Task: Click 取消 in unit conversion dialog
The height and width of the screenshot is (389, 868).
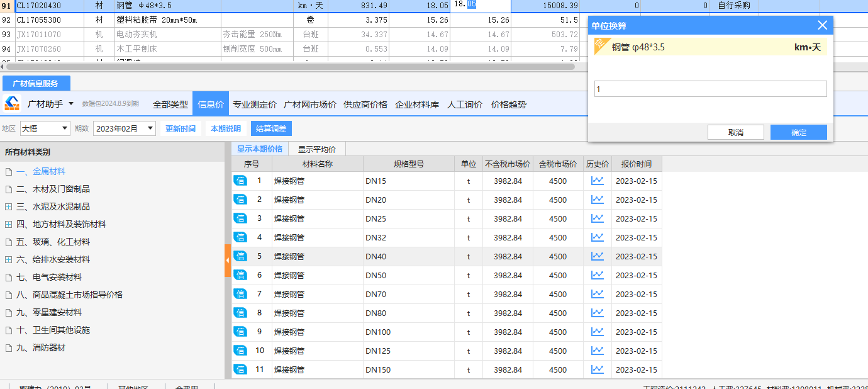Action: point(736,132)
